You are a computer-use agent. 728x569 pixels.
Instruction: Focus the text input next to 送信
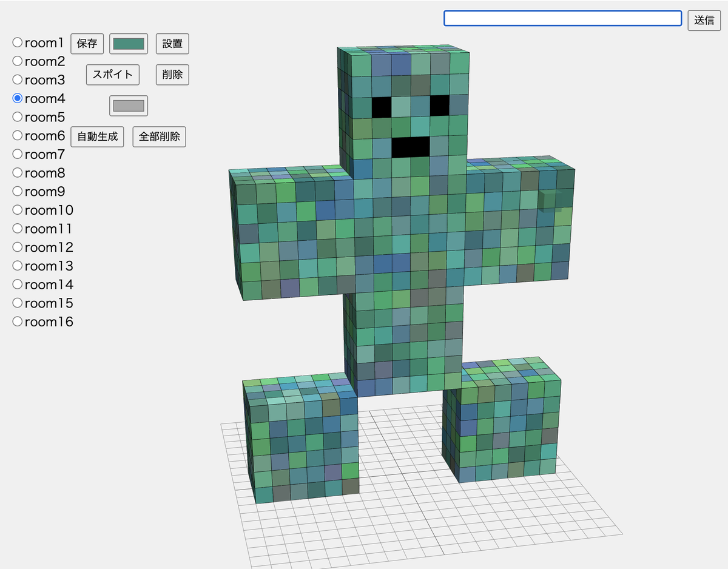tap(563, 18)
